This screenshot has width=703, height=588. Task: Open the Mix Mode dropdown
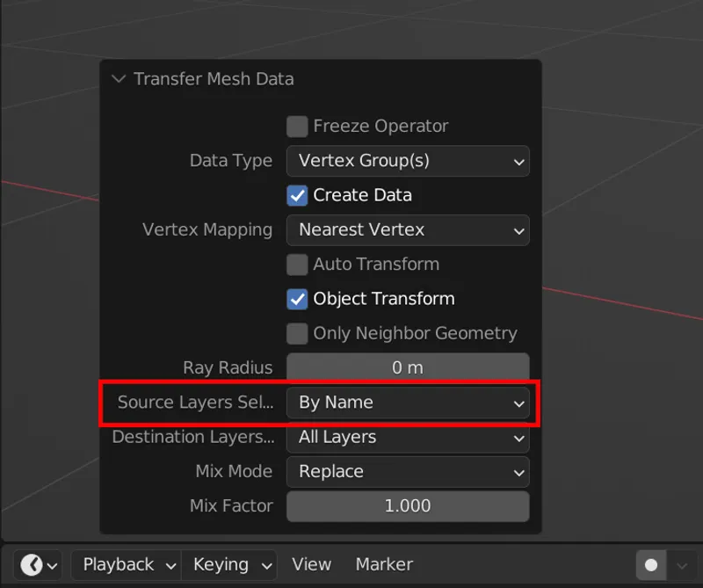(408, 472)
